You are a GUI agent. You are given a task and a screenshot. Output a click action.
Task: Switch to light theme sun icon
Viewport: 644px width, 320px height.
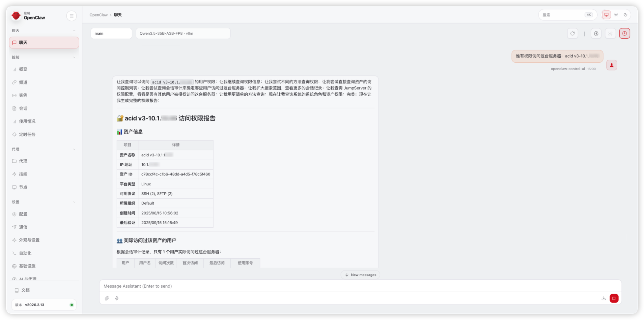[x=616, y=15]
